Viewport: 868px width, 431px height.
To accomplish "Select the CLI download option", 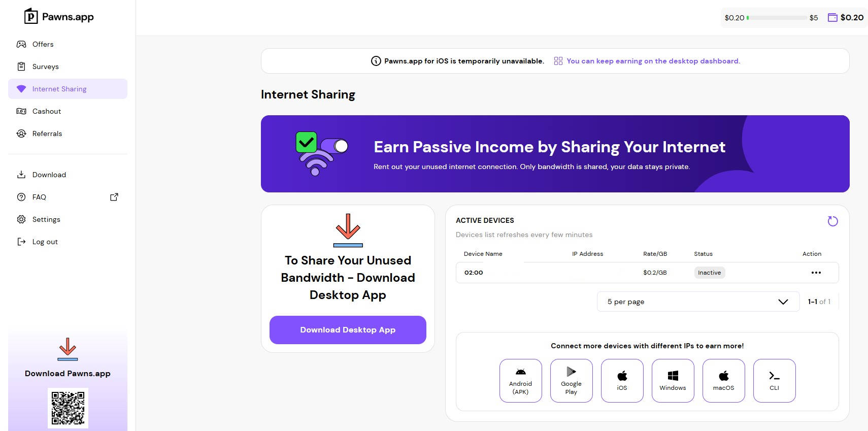I will [x=774, y=381].
